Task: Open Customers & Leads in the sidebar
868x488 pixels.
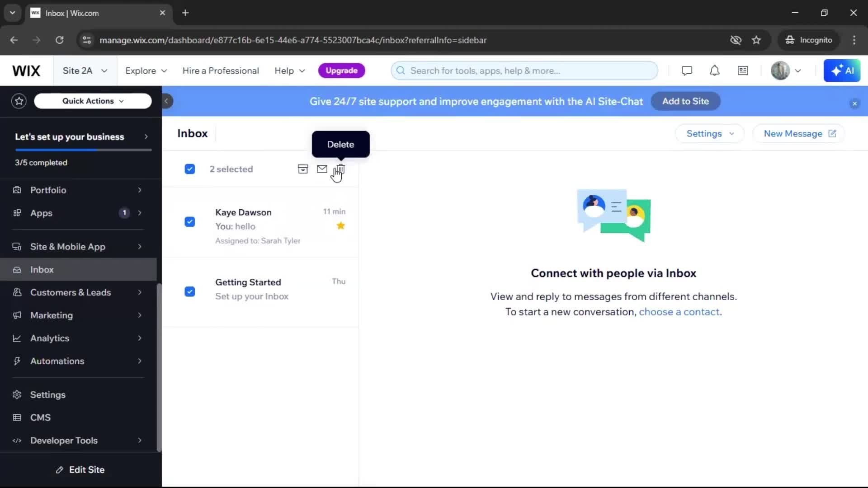Action: tap(78, 292)
